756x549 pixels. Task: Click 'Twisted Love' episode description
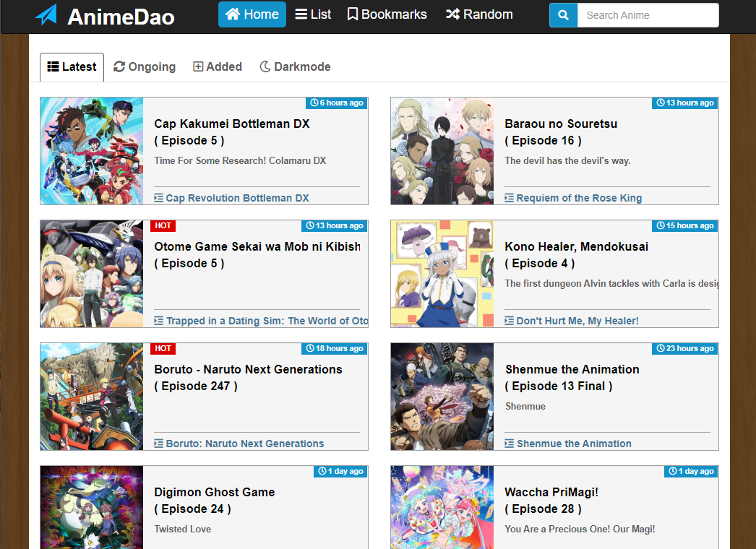[x=183, y=529]
